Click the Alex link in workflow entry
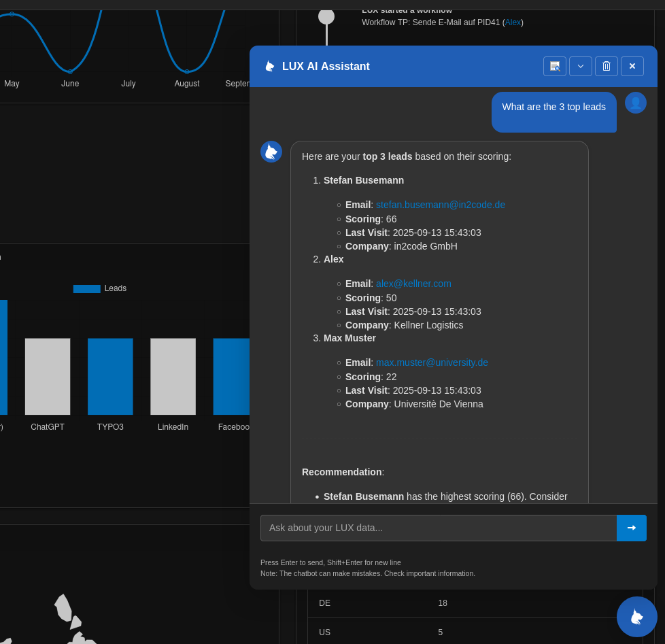Image resolution: width=665 pixels, height=644 pixels. [x=513, y=22]
